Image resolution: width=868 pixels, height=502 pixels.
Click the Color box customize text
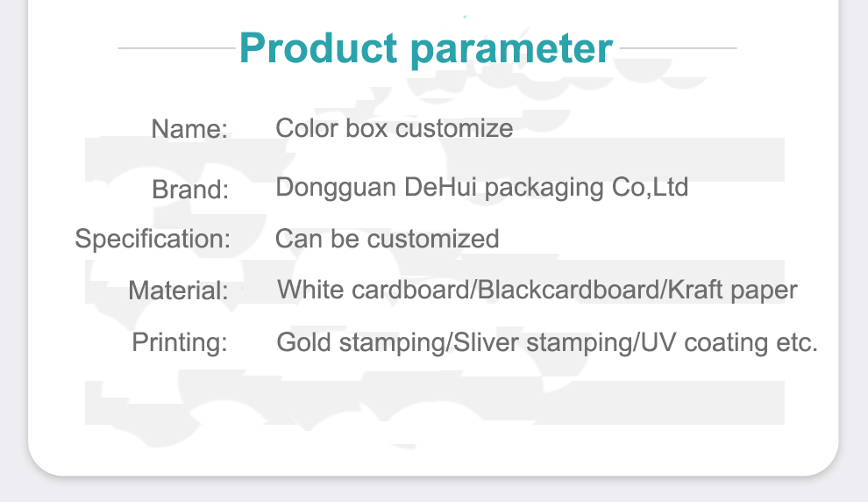(x=395, y=128)
